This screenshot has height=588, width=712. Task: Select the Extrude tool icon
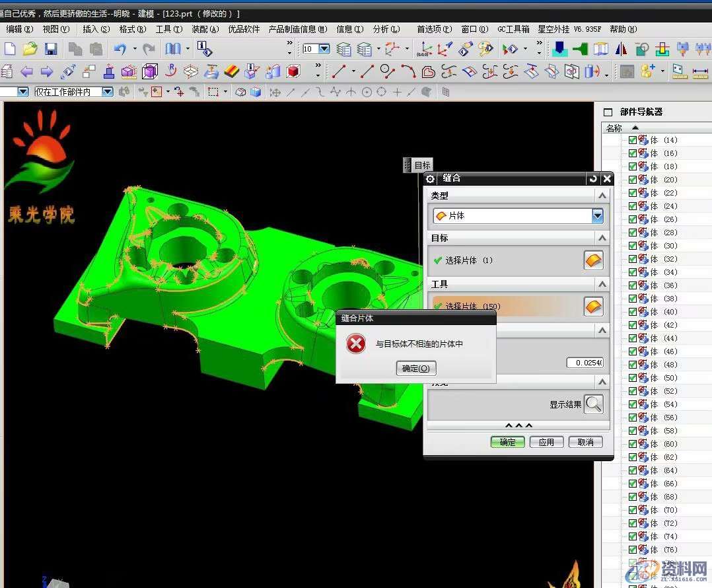110,71
